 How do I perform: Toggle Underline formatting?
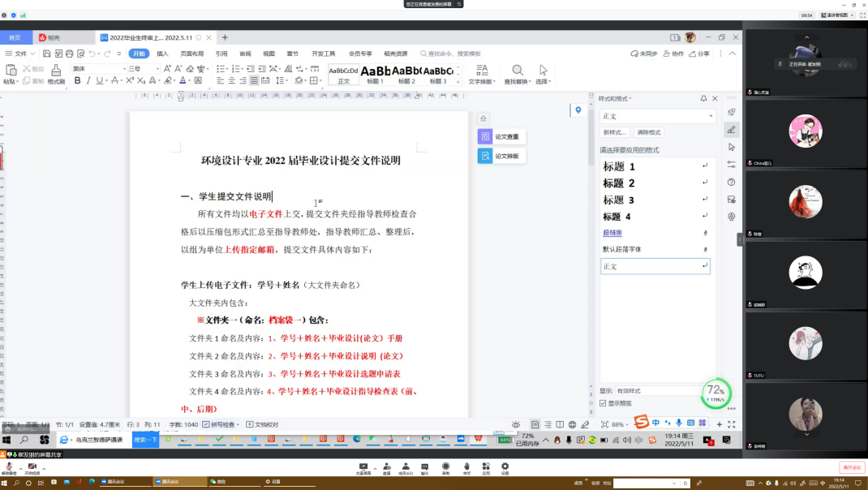pos(100,81)
